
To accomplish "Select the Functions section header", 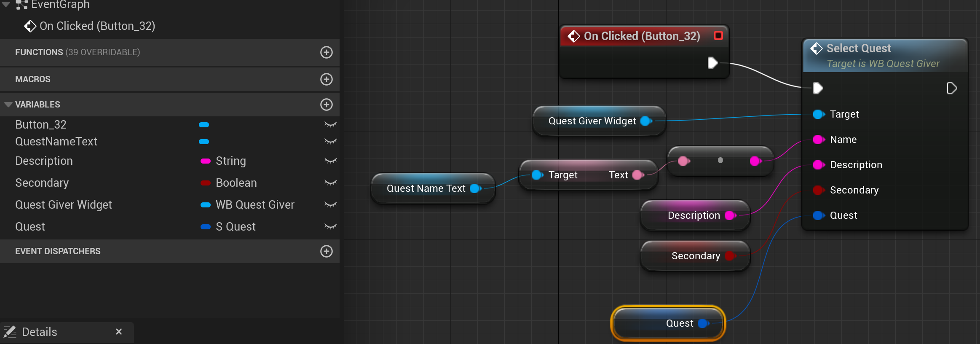I will tap(170, 52).
